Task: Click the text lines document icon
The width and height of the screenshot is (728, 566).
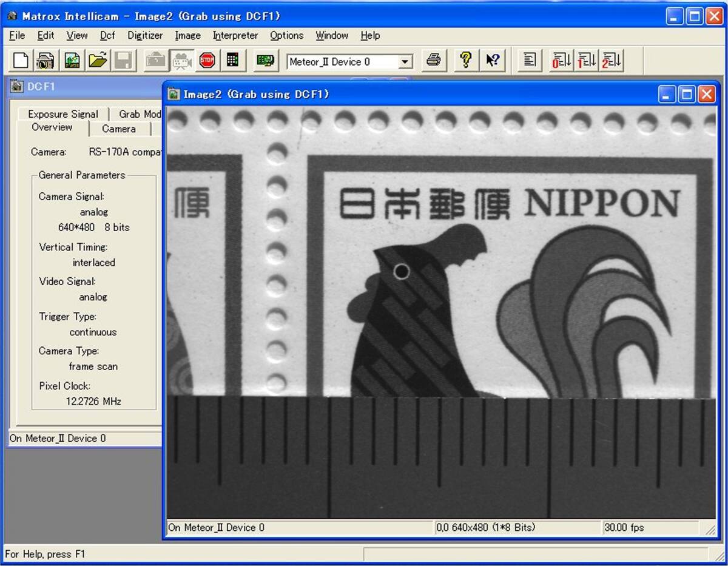Action: click(x=530, y=61)
